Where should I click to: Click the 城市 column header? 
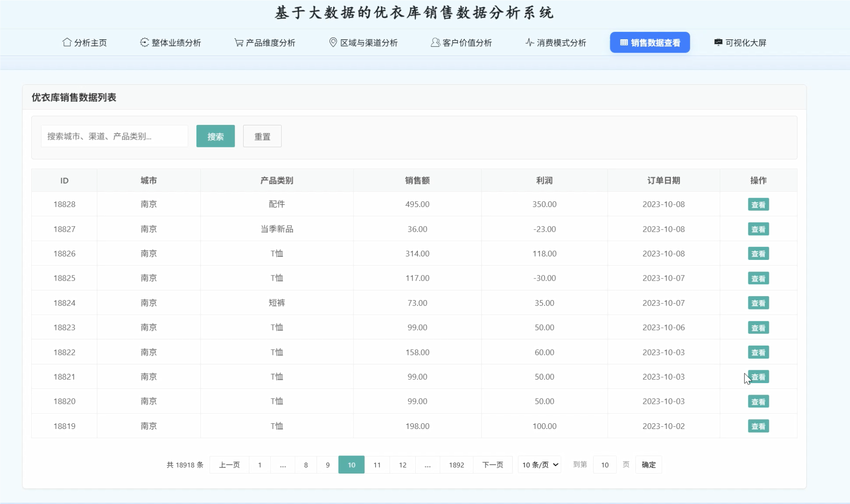coord(149,181)
